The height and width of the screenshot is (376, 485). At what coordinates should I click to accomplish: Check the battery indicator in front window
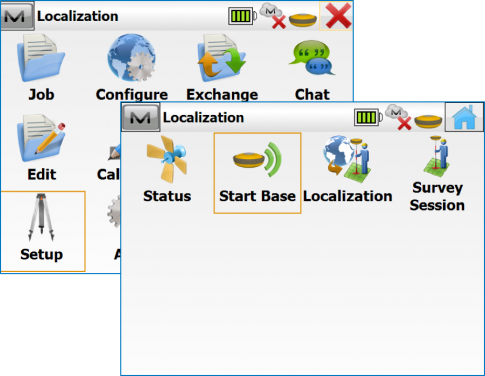(x=368, y=117)
